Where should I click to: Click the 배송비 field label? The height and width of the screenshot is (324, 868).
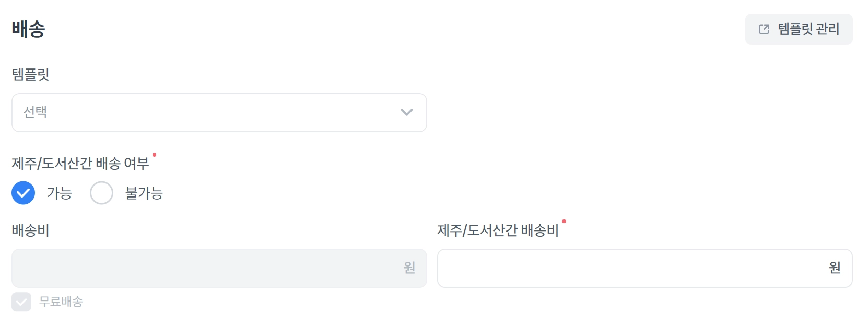coord(31,230)
